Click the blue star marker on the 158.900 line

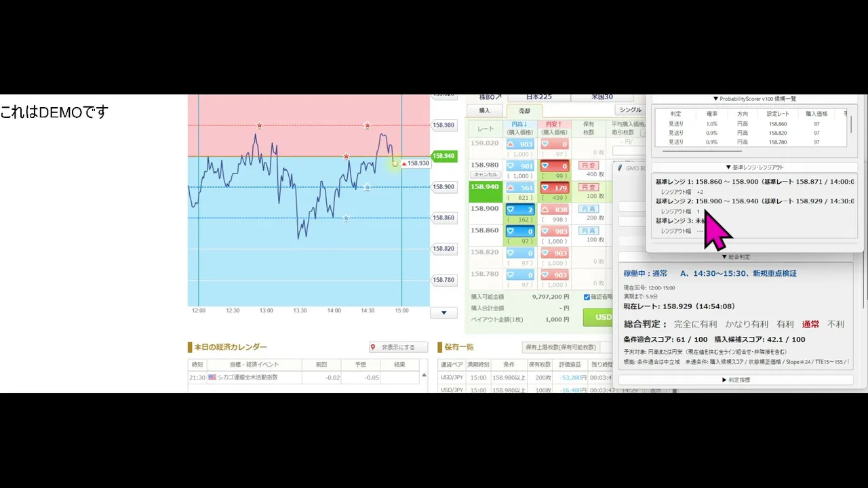click(367, 187)
